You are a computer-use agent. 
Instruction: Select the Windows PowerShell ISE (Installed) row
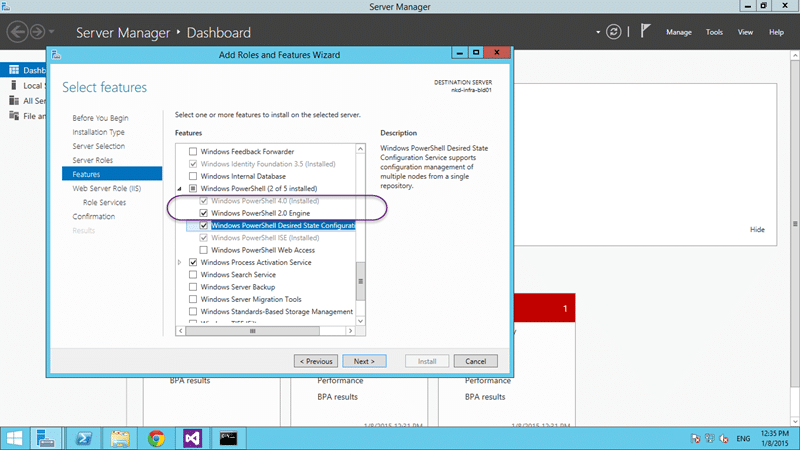pos(265,238)
